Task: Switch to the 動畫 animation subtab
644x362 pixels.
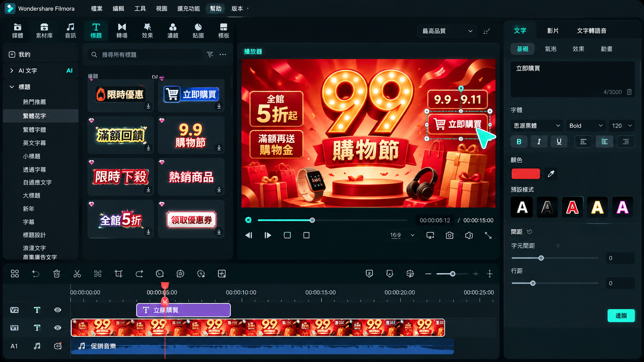Action: tap(606, 49)
